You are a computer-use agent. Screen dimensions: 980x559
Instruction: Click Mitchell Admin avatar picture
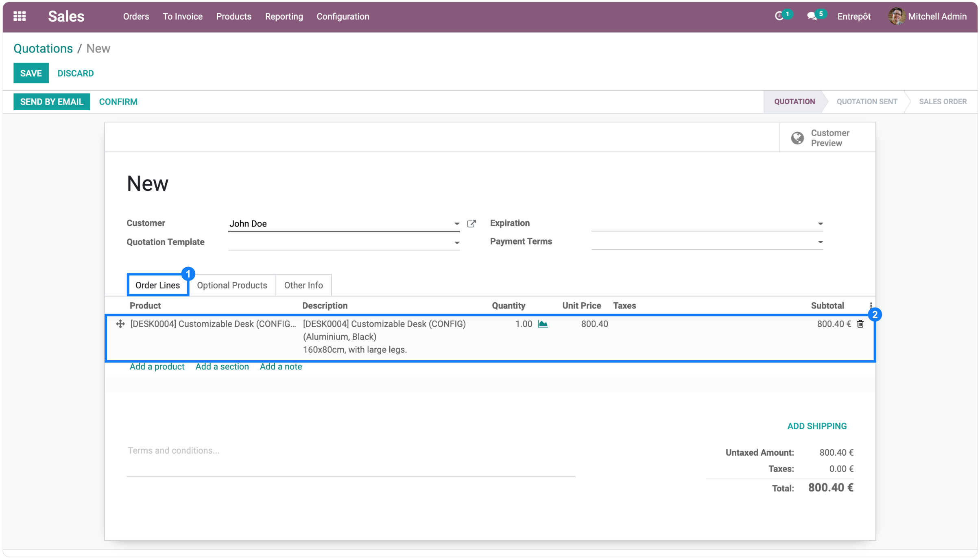pos(896,16)
